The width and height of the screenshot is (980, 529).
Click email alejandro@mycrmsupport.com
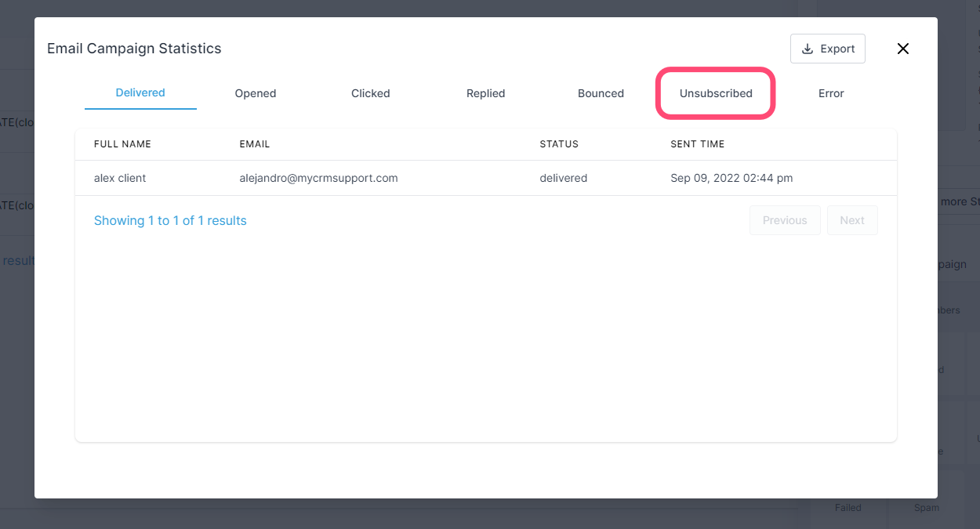319,178
